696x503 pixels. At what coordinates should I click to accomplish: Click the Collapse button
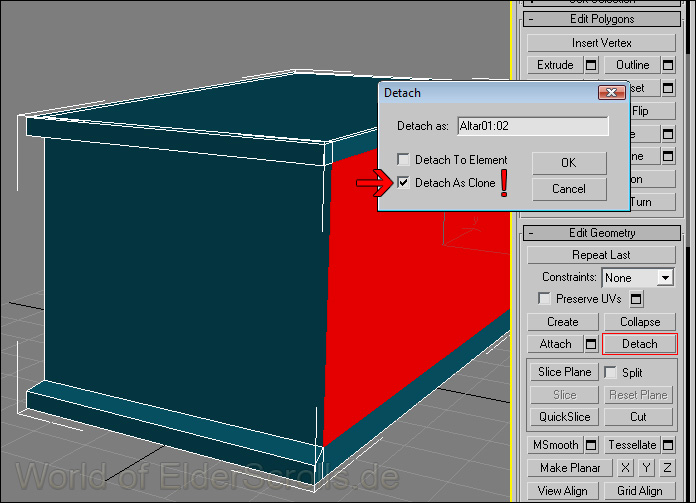click(x=640, y=322)
